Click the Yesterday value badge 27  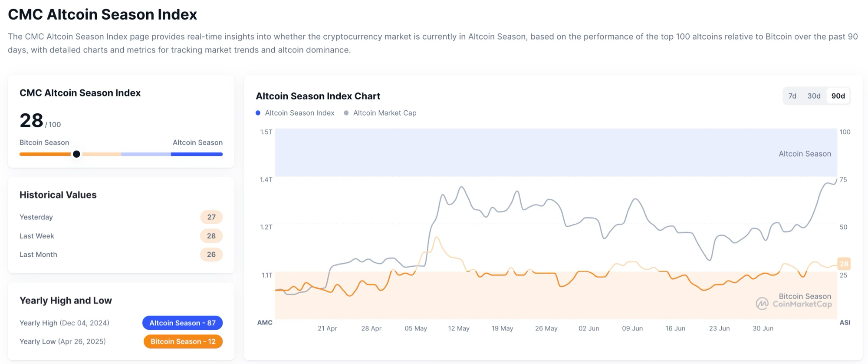[211, 217]
